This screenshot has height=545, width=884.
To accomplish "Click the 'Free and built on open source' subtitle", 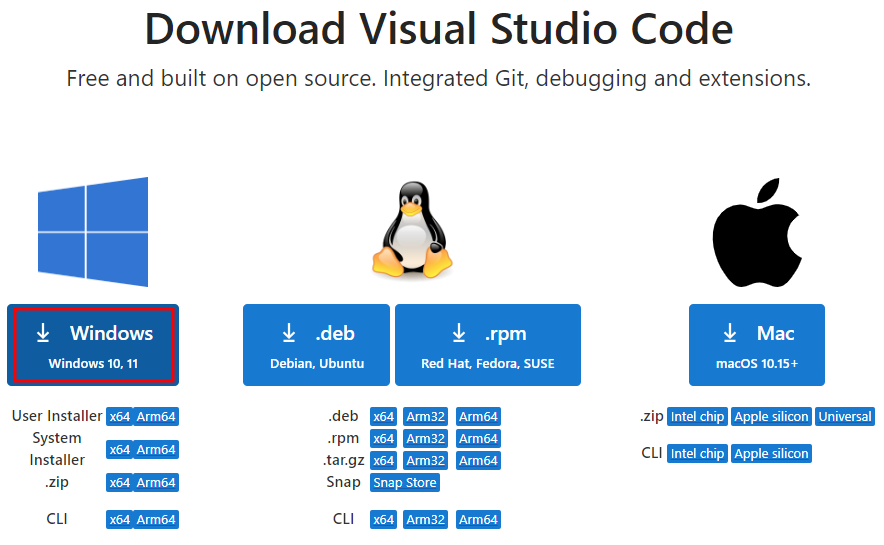I will (x=439, y=78).
